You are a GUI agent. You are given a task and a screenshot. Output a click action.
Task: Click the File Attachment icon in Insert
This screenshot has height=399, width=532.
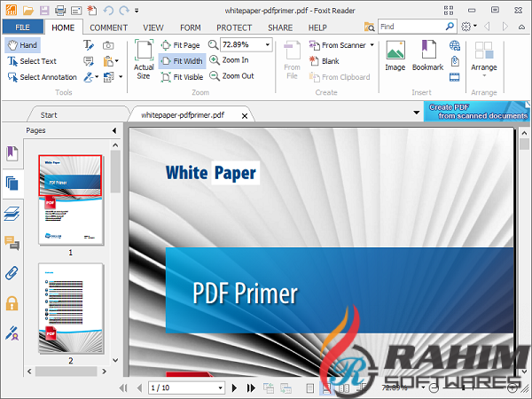tap(455, 61)
